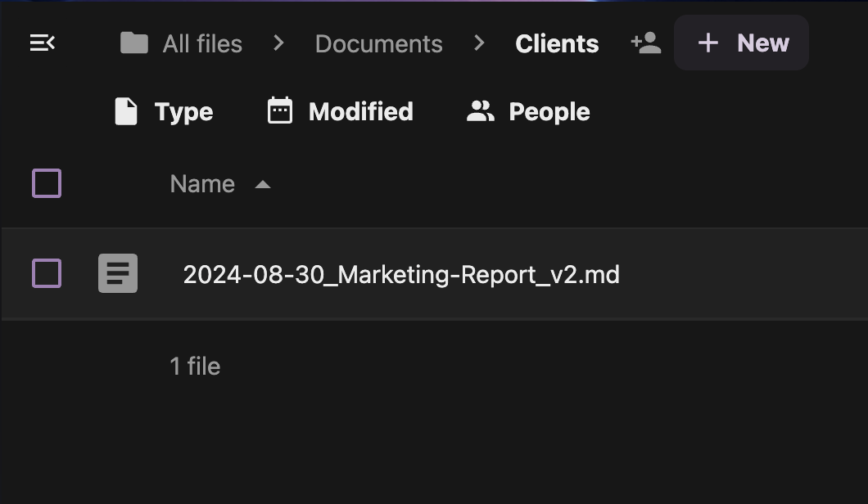
Task: Click the calendar icon for Modified filter
Action: pos(280,111)
